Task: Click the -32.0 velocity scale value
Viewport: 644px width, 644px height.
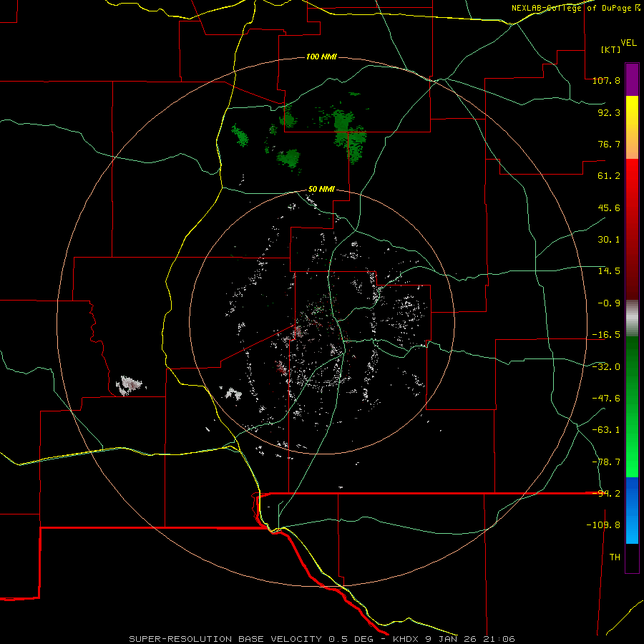Action: (606, 367)
